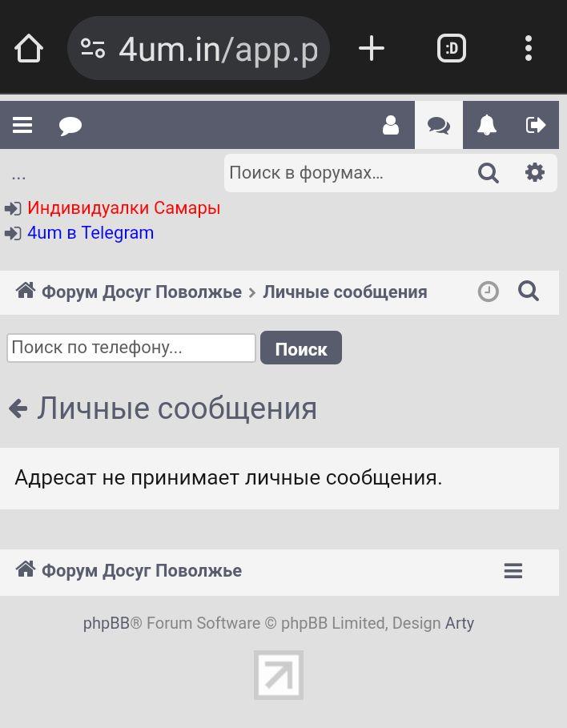Click the logout arrow icon
This screenshot has width=567, height=728.
535,125
